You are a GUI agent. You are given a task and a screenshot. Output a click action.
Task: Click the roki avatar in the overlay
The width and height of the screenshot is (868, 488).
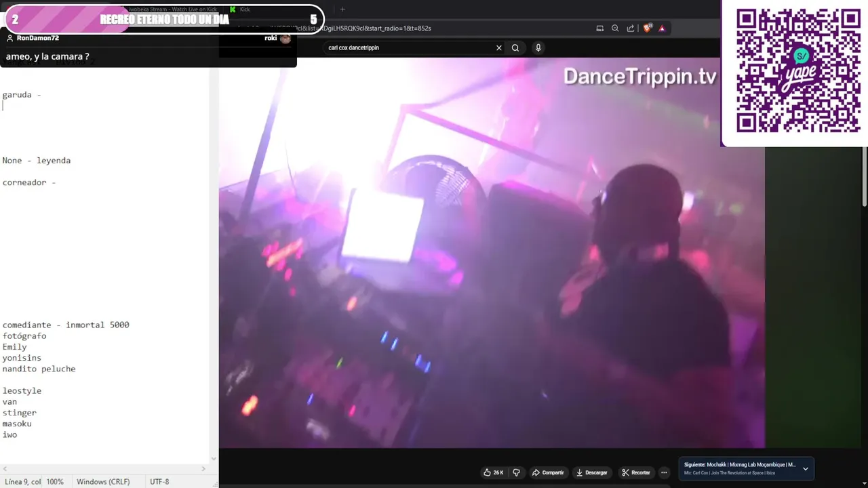coord(285,39)
